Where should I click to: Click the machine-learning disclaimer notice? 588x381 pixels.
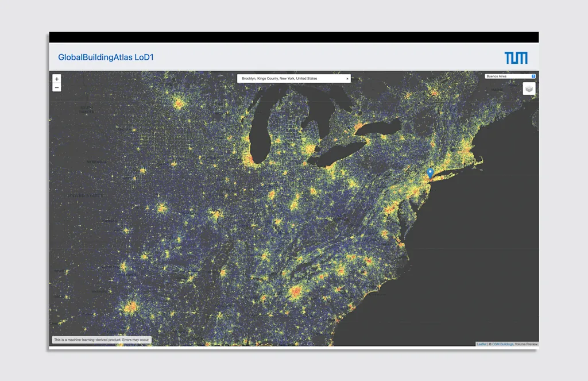102,340
